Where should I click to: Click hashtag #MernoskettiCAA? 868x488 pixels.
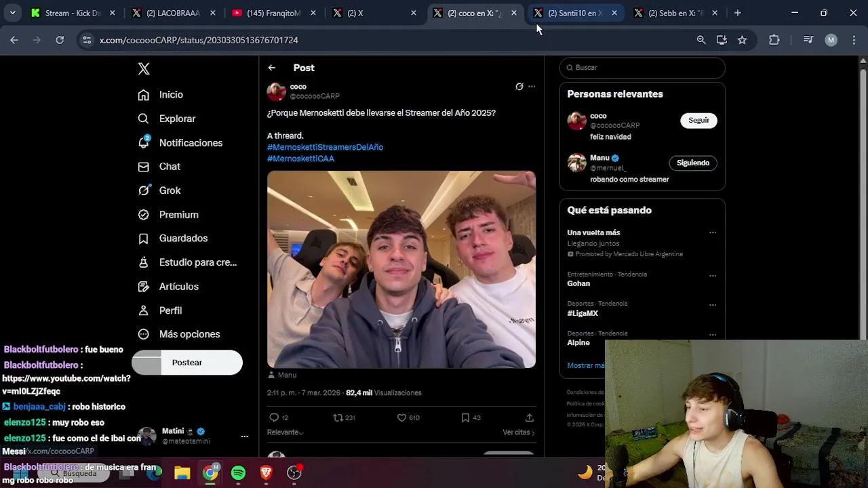point(300,159)
